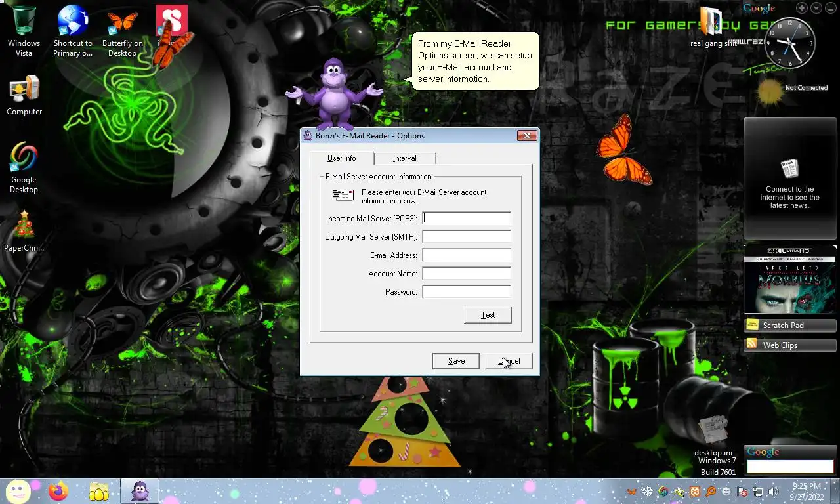The width and height of the screenshot is (840, 504).
Task: Click the Not Connected weather gadget
Action: [792, 90]
